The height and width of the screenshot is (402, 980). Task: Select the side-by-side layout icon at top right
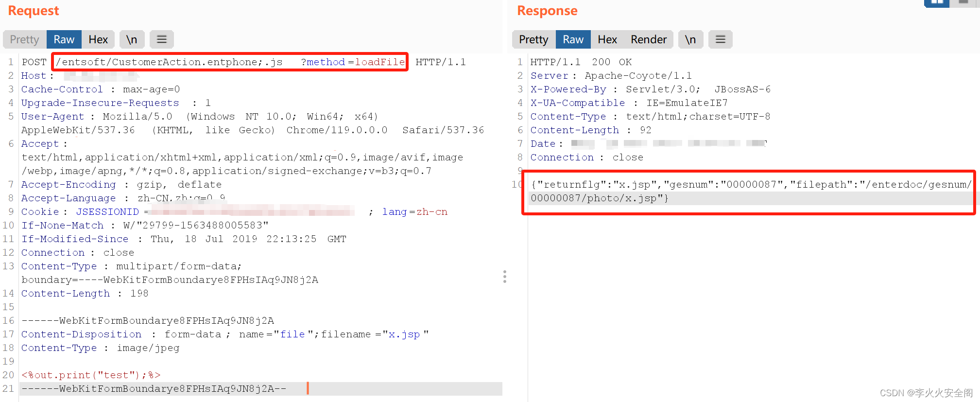(937, 3)
